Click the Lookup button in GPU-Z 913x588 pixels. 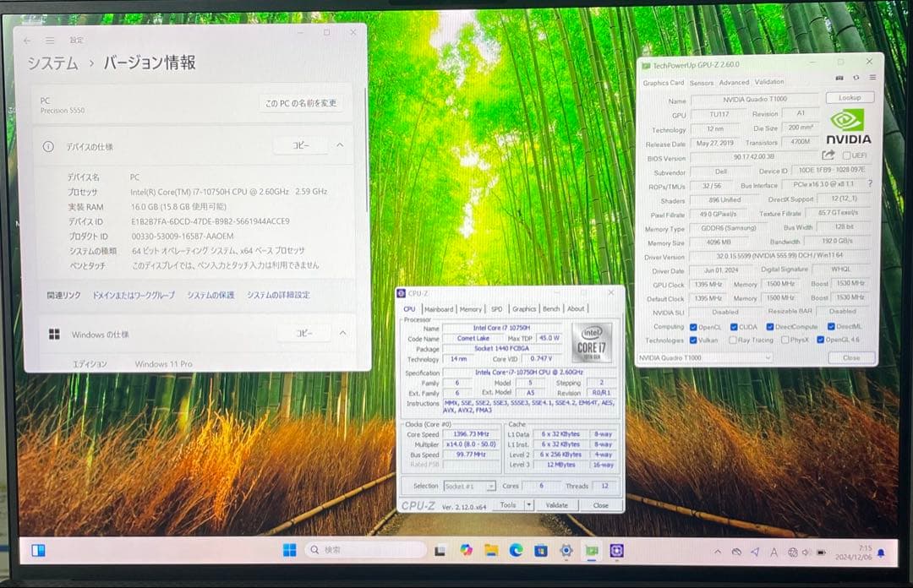850,97
